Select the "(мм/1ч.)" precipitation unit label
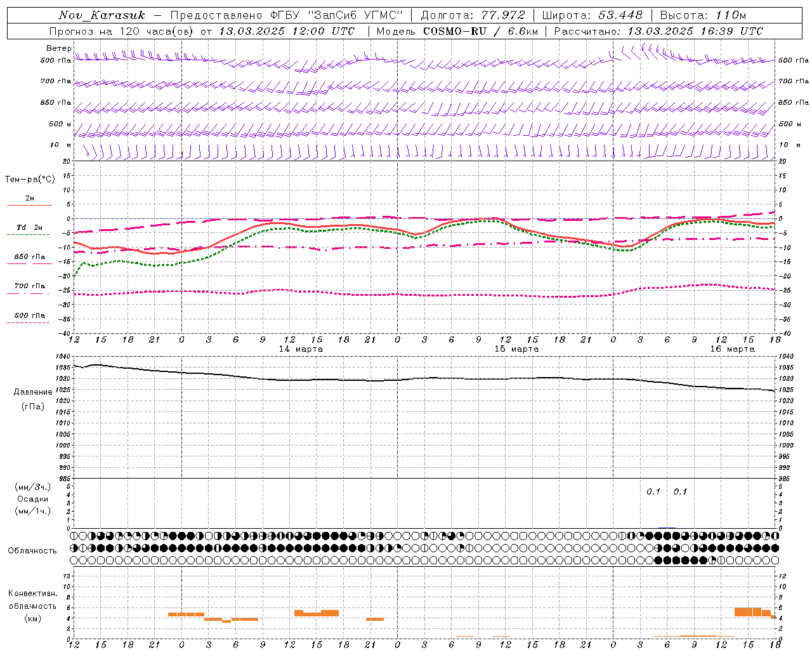 click(x=33, y=511)
